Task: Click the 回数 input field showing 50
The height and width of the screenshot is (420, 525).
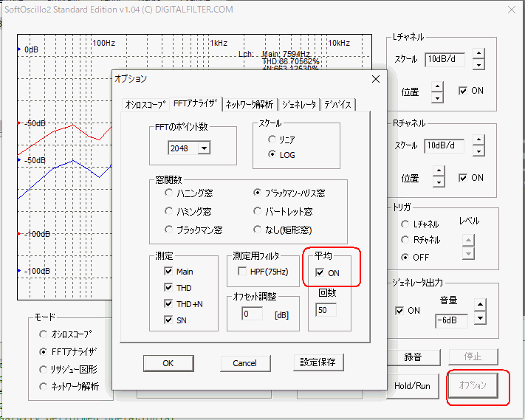Action: pos(326,310)
